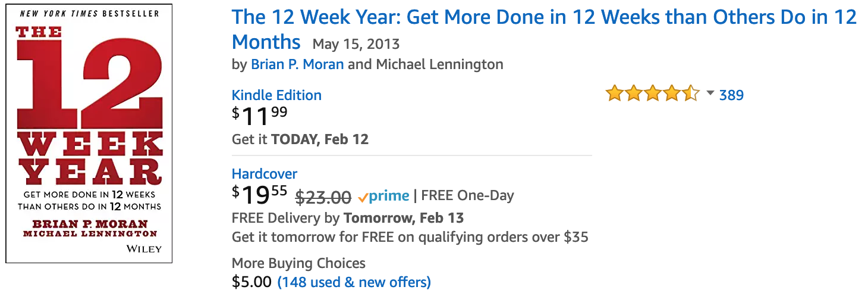868x293 pixels.
Task: Click the Prime logo badge
Action: coord(383,196)
